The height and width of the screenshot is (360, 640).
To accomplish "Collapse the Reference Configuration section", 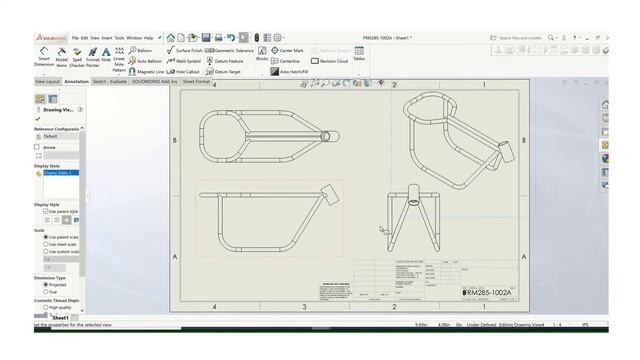I will coord(82,129).
